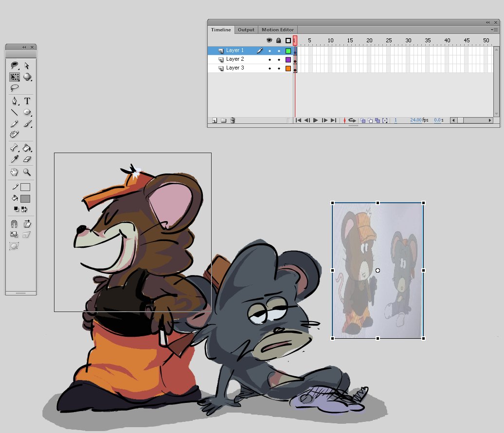Viewport: 504px width, 433px height.
Task: Select the 3D Rotation tool
Action: (27, 77)
